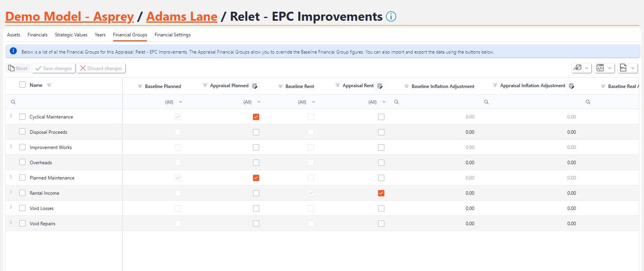Uncheck Appraisal Rent for Rental Income

pos(381,193)
